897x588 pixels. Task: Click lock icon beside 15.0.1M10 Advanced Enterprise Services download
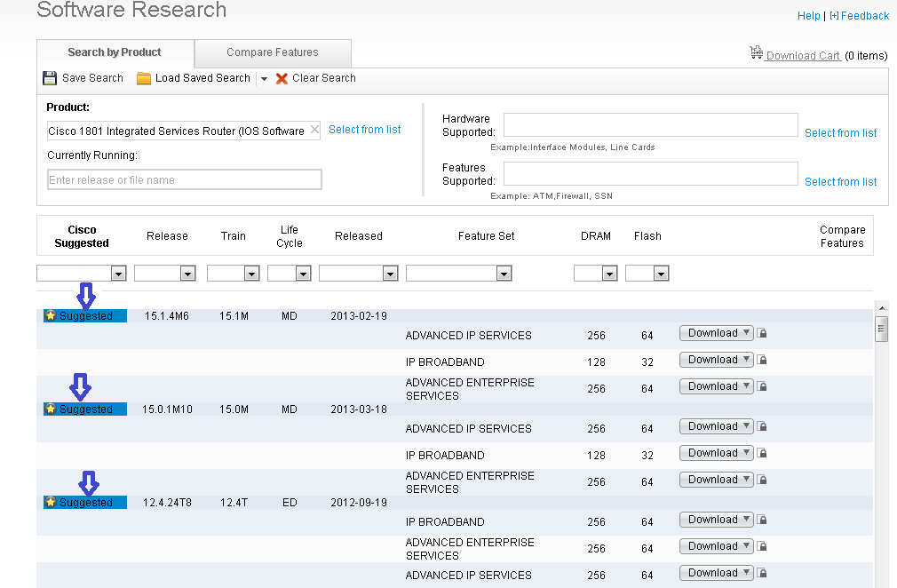[762, 480]
